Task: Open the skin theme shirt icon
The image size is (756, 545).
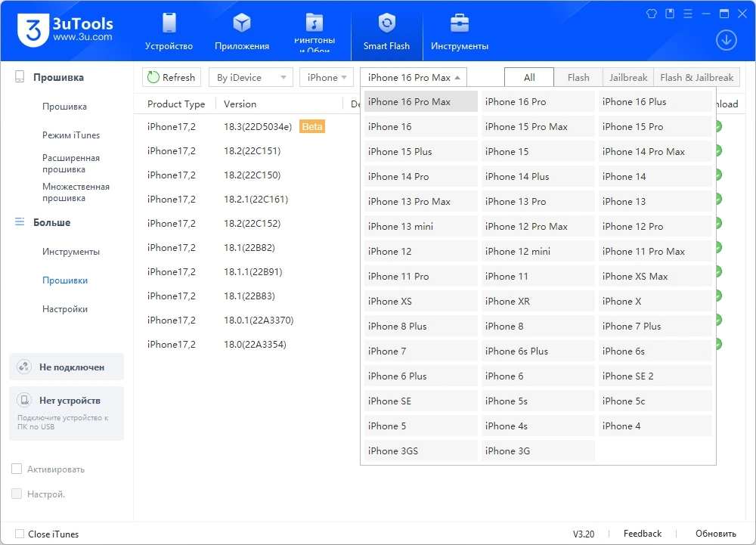Action: pyautogui.click(x=652, y=14)
